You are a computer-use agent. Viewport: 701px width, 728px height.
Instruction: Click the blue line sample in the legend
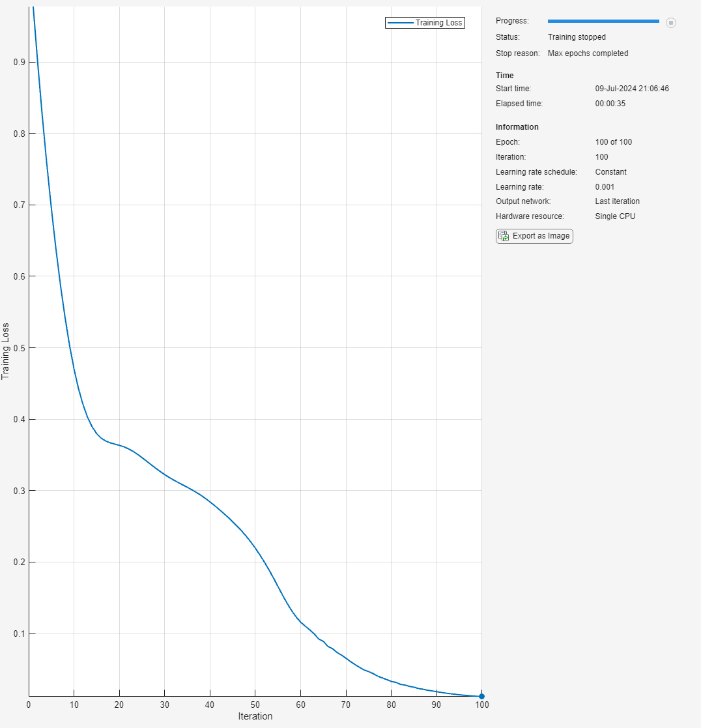click(x=400, y=23)
